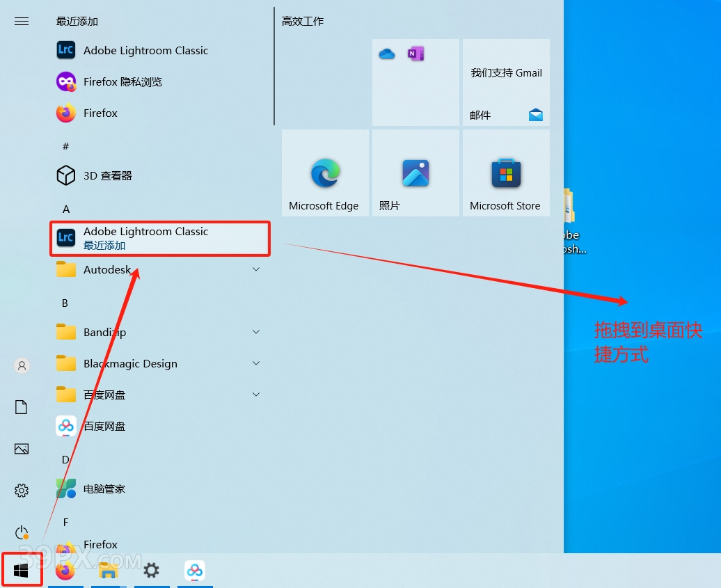This screenshot has height=588, width=721.
Task: Open 电脑管家 app
Action: click(x=160, y=488)
